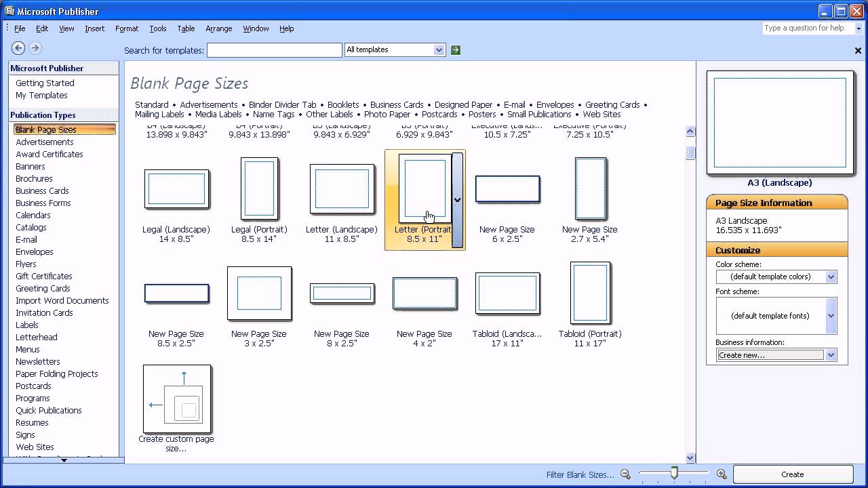Open the Format menu
Image resolution: width=868 pixels, height=488 pixels.
(127, 28)
